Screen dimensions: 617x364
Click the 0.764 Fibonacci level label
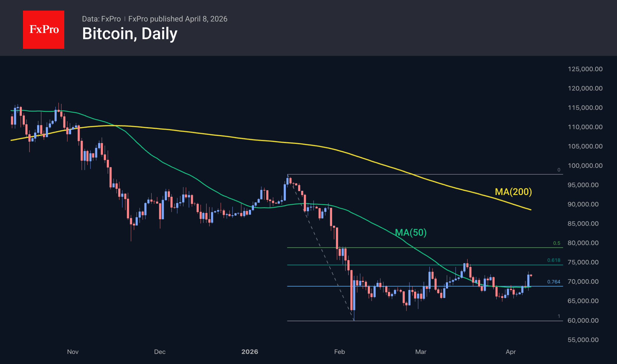554,282
